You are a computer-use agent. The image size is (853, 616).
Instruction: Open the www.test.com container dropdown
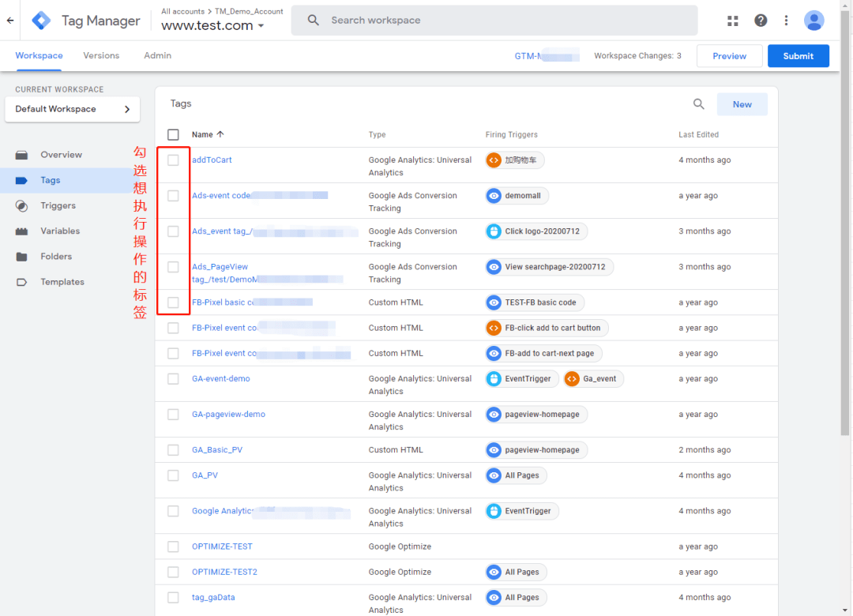(x=212, y=25)
